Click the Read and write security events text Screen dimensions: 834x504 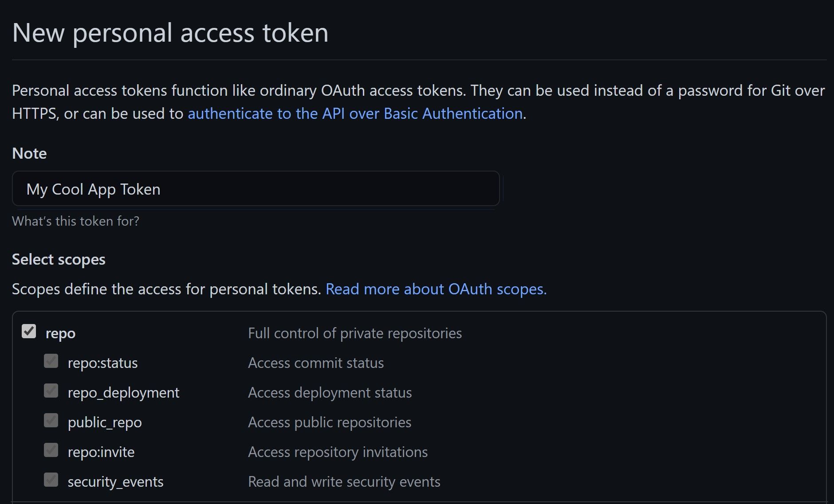click(344, 481)
